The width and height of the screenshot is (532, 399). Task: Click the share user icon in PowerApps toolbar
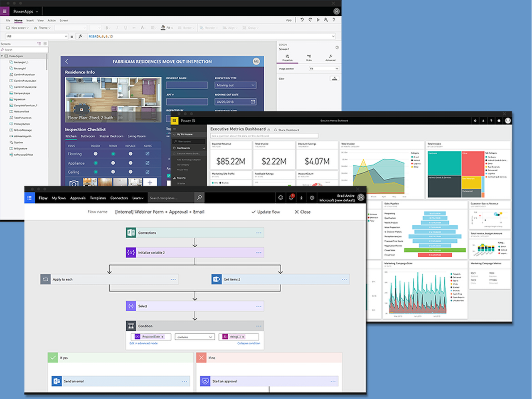[326, 20]
